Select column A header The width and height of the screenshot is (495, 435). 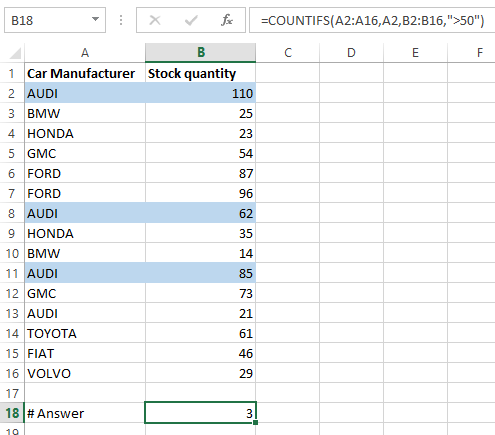(x=85, y=53)
